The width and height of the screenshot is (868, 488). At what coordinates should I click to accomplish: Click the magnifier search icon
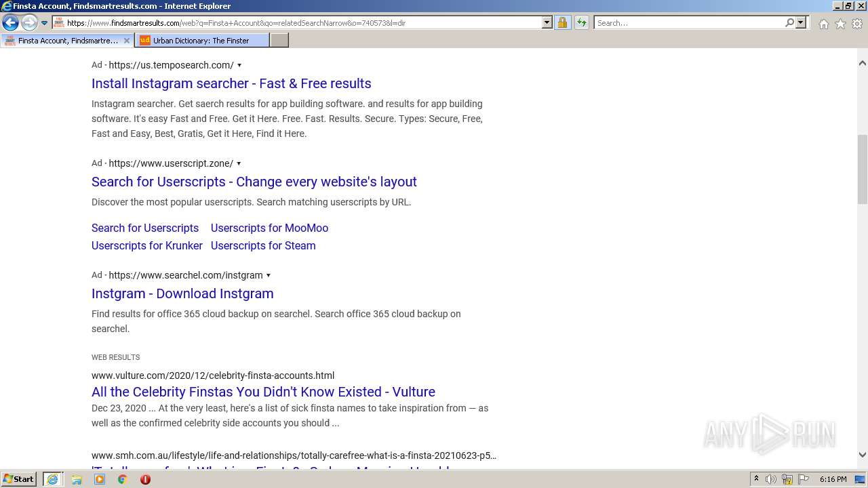789,22
